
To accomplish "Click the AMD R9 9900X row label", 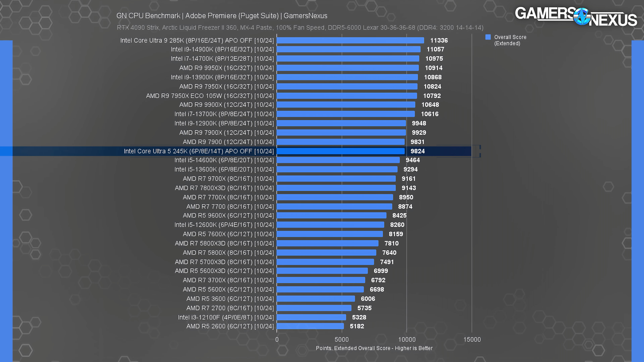I will [227, 105].
